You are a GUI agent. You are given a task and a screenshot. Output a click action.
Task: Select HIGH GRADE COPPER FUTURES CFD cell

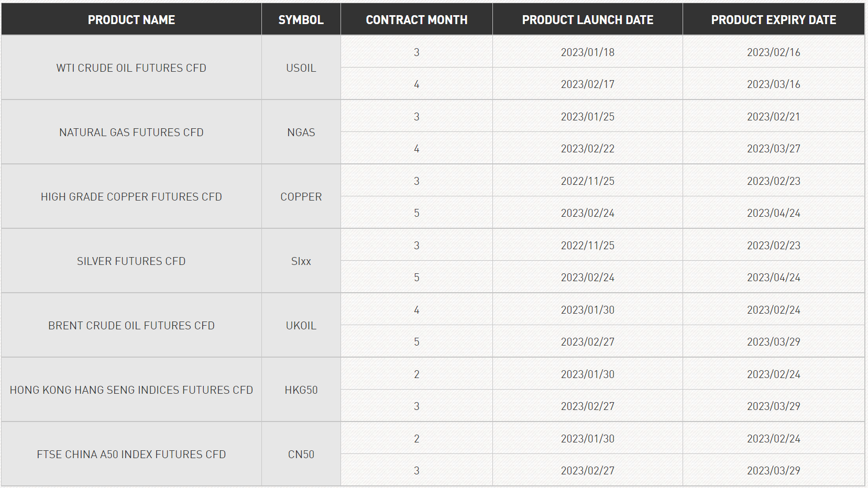pyautogui.click(x=131, y=196)
